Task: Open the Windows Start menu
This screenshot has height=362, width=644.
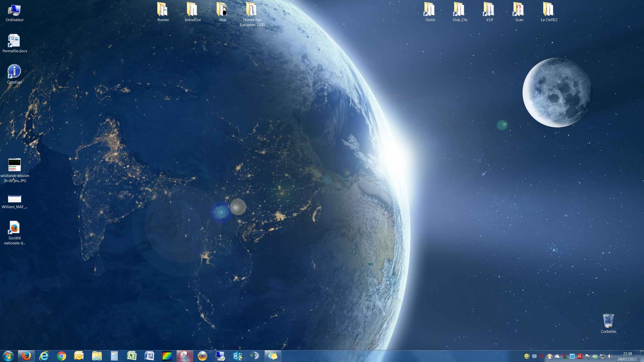Action: [x=8, y=356]
